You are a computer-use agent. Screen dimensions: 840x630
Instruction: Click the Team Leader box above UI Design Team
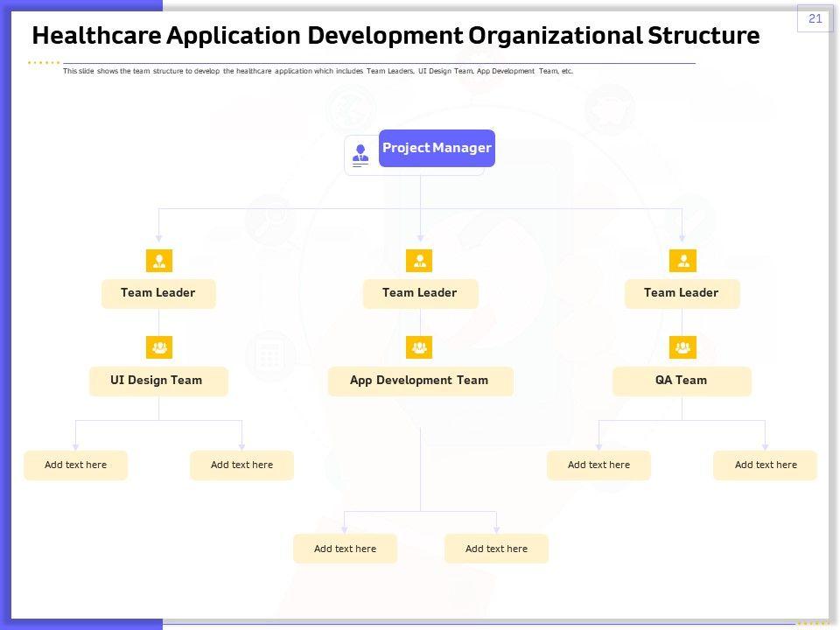point(158,293)
